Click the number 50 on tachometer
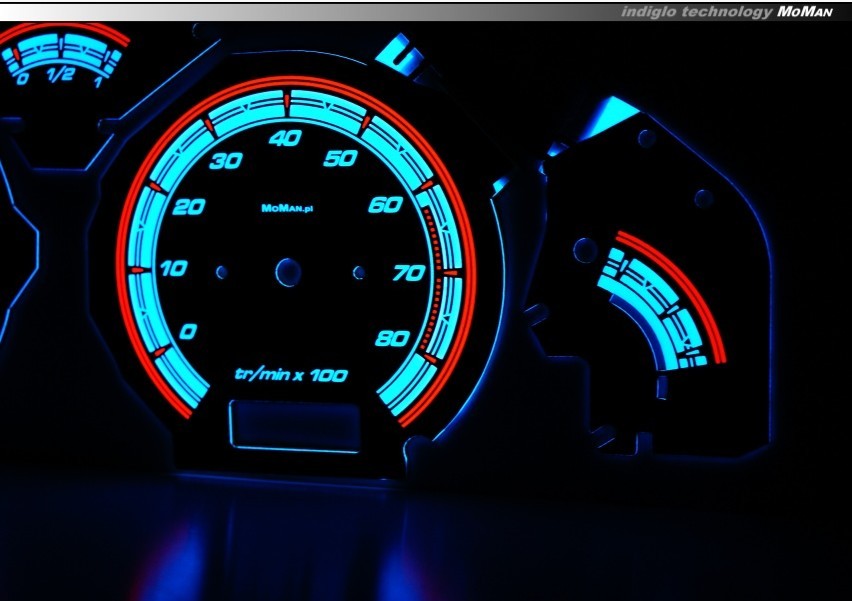Screen dimensions: 852x601 tap(342, 158)
